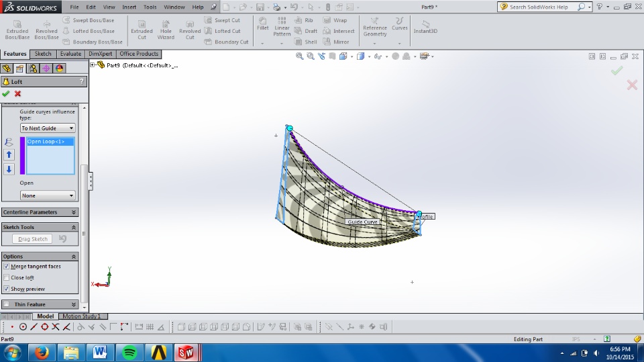Open the Open tangency None dropdown

(48, 195)
